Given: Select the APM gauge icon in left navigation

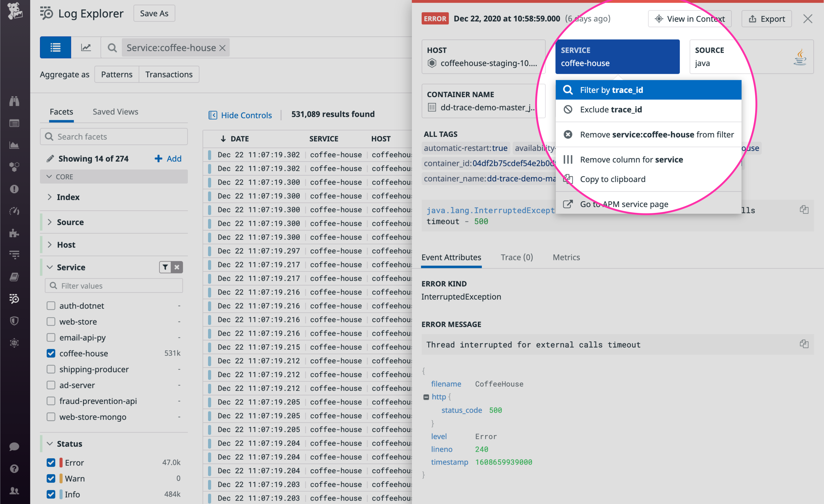Looking at the screenshot, I should [x=15, y=211].
